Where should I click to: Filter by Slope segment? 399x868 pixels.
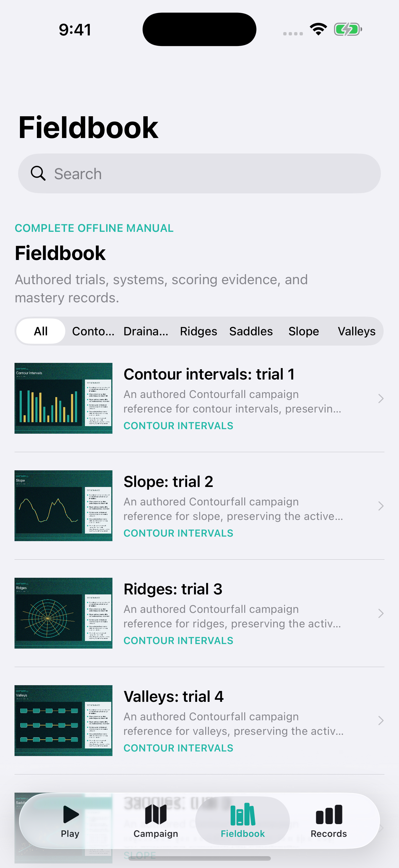tap(303, 331)
